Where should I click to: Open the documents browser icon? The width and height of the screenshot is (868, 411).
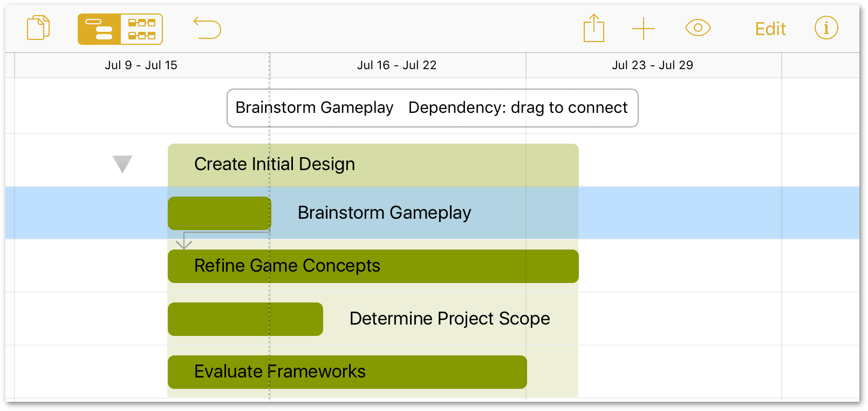click(38, 28)
